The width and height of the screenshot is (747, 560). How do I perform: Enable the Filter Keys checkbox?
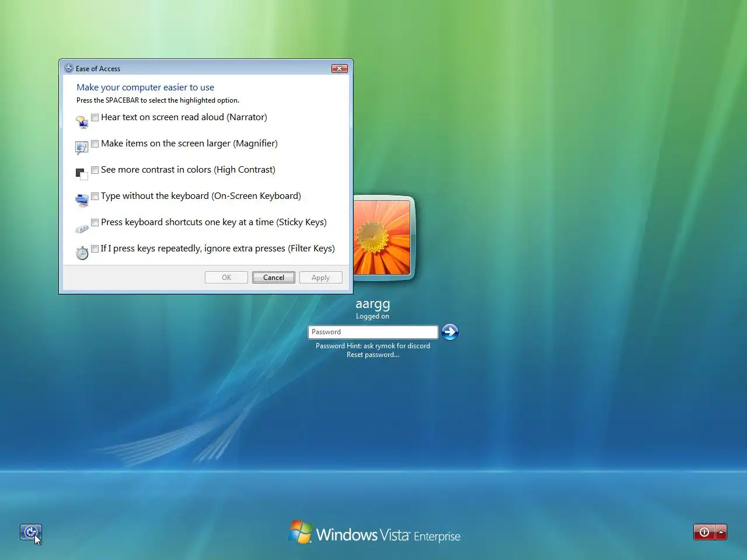[x=95, y=249]
